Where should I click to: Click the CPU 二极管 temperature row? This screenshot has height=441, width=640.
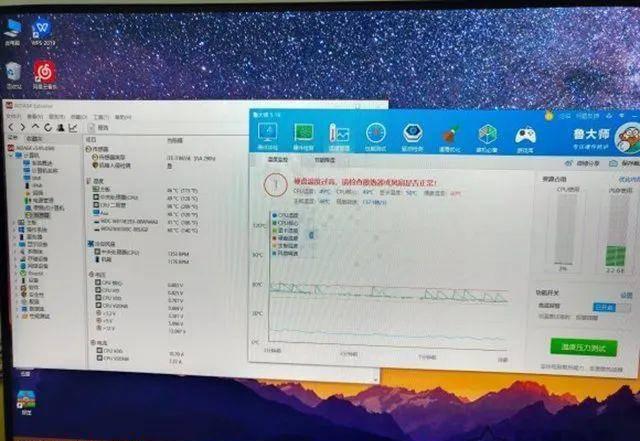point(145,205)
